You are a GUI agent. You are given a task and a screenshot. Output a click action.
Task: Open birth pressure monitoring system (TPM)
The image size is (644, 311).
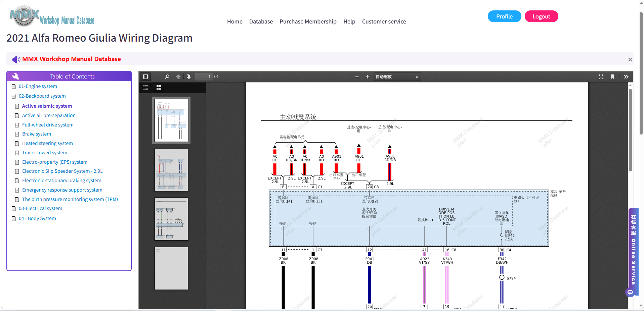(x=70, y=199)
